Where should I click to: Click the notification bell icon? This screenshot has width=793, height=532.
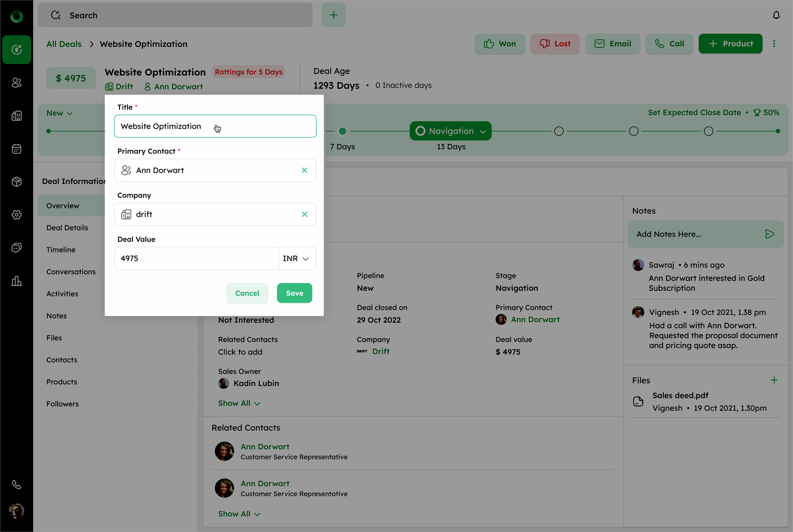[776, 15]
